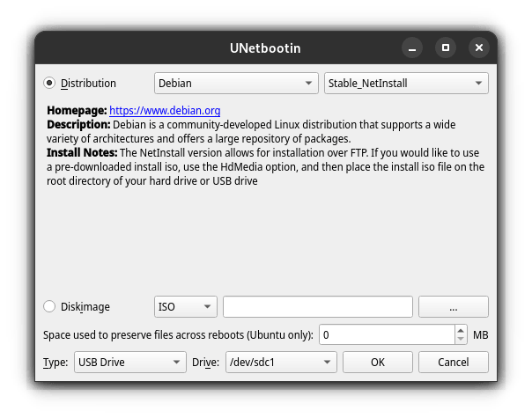The image size is (532, 418).
Task: Open the /dev/sdc1 drive dropdown
Action: [280, 362]
